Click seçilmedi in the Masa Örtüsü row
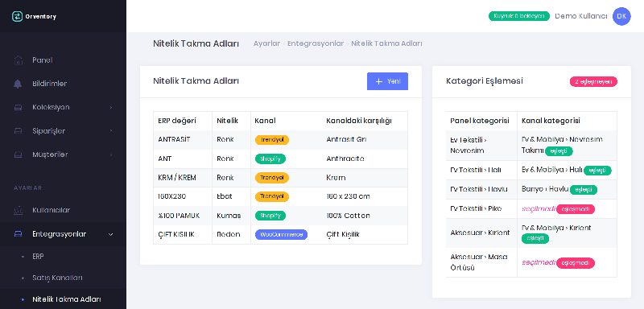Image resolution: width=644 pixels, height=309 pixels. click(x=539, y=262)
